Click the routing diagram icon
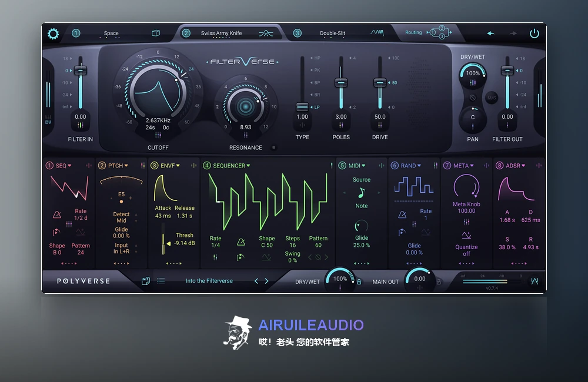This screenshot has height=382, width=588. coord(439,32)
